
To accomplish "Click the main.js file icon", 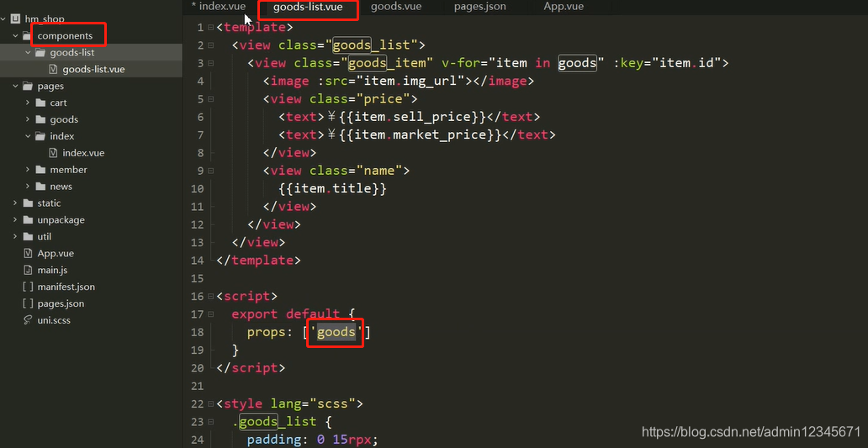I will (x=28, y=270).
